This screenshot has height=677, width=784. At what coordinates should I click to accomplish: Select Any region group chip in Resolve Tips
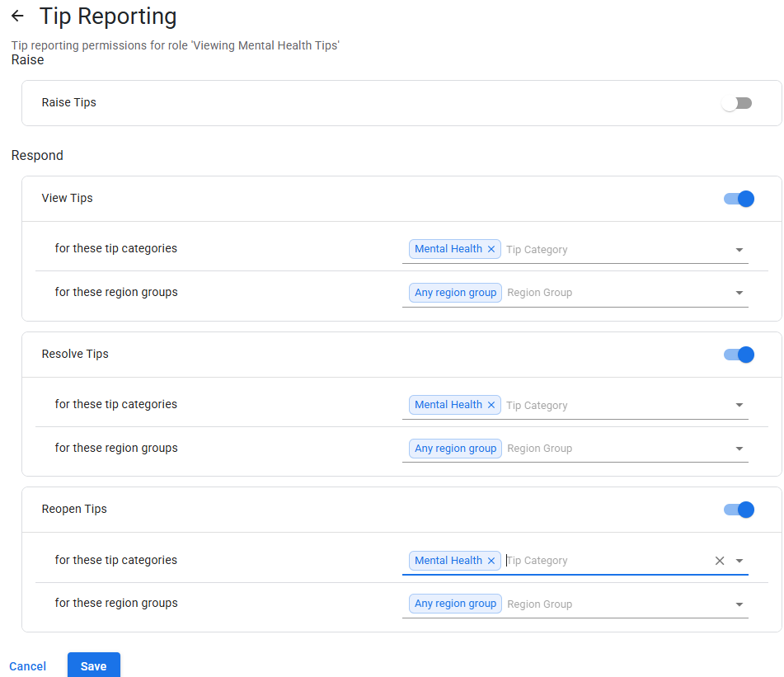[x=455, y=449]
